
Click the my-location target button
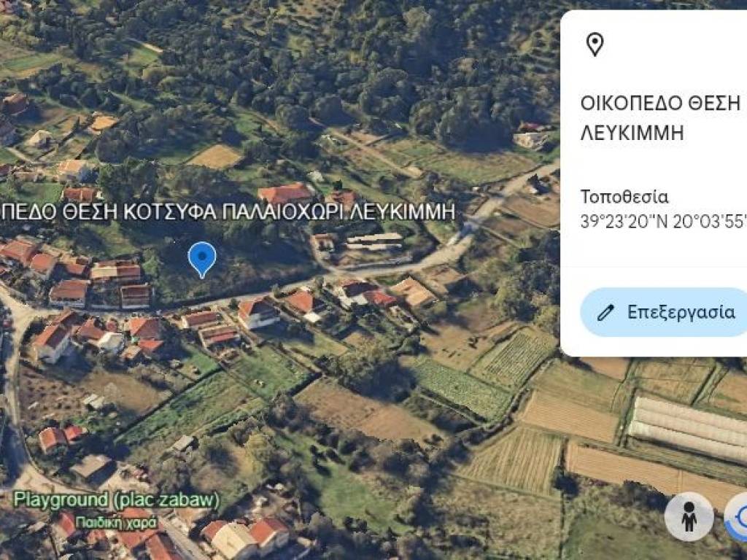click(737, 517)
